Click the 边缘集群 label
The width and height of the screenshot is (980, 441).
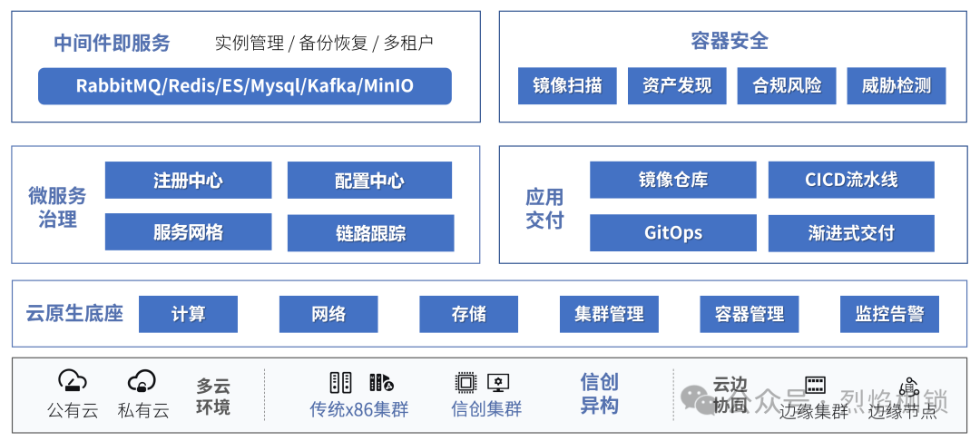pyautogui.click(x=814, y=412)
